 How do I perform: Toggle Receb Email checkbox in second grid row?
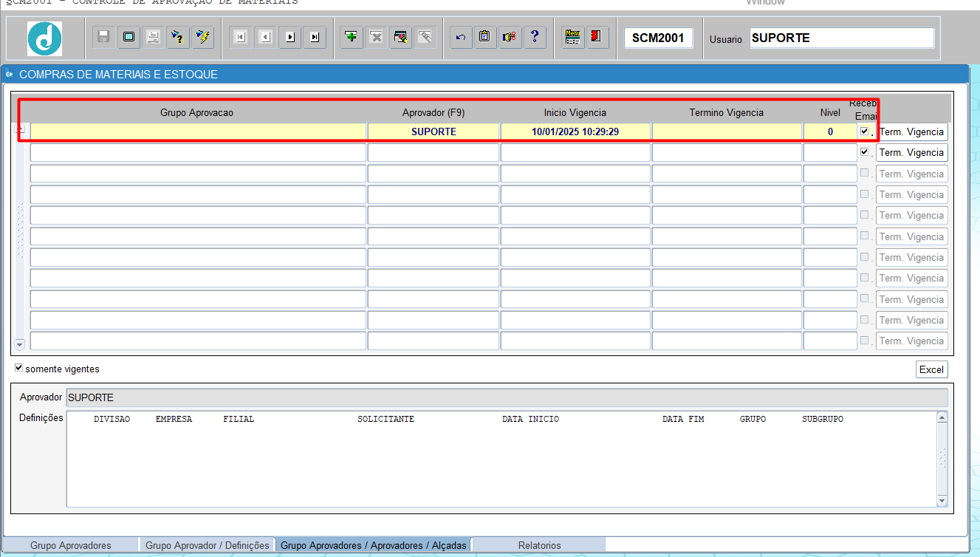(864, 151)
